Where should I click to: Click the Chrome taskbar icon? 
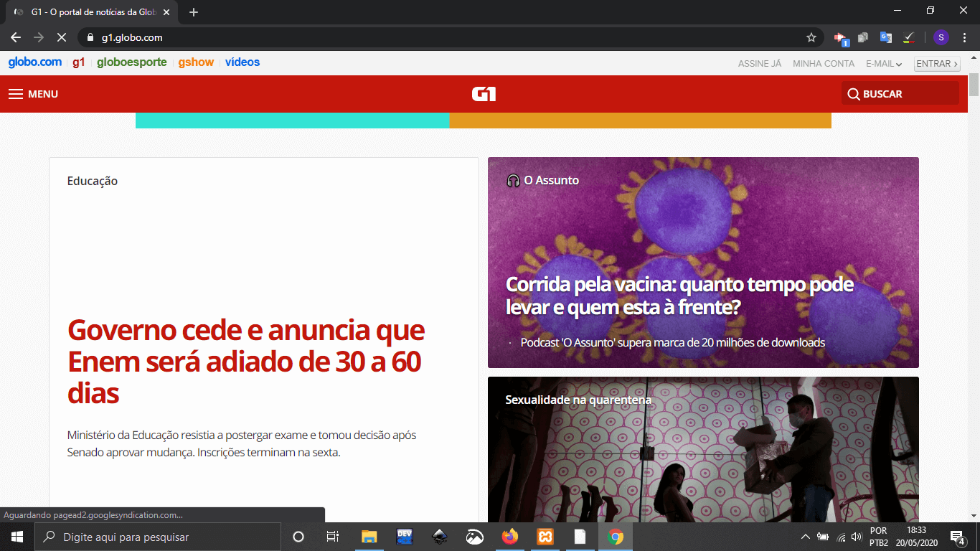(616, 537)
